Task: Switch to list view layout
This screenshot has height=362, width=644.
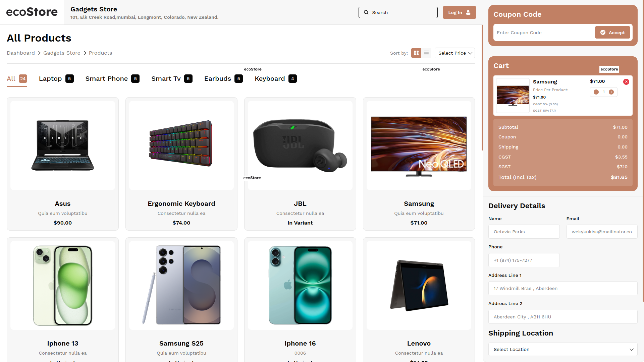Action: (426, 53)
